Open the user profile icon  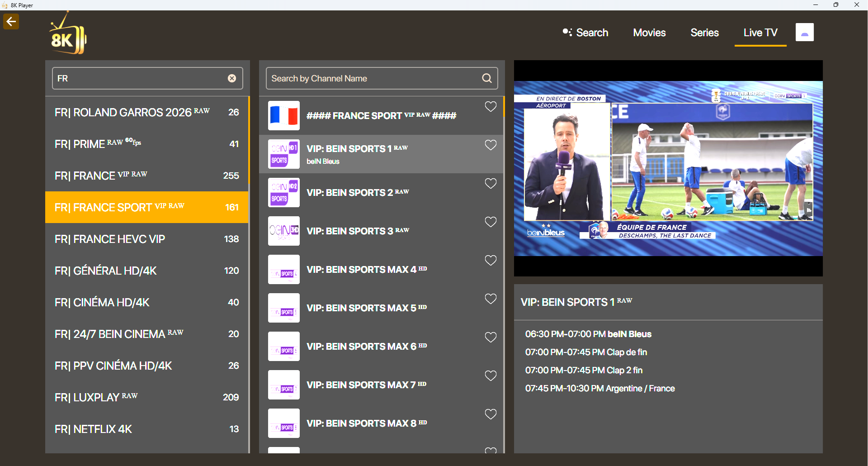point(805,32)
